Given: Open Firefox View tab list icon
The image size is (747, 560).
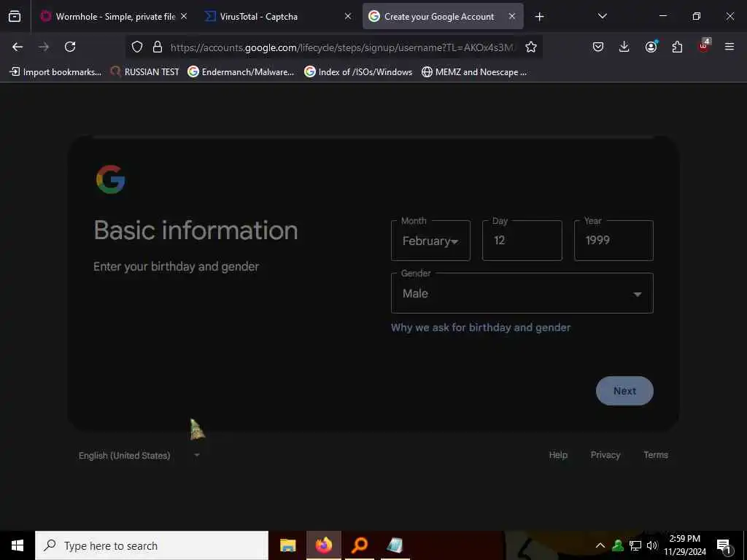Looking at the screenshot, I should tap(15, 16).
